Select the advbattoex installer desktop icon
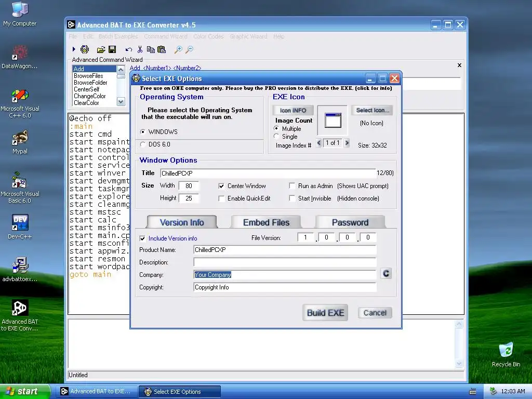 click(x=20, y=270)
